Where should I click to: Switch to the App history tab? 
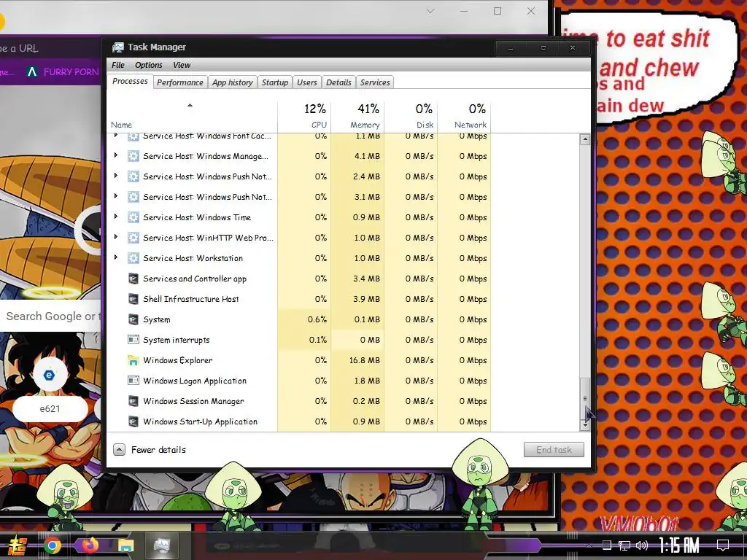coord(233,82)
